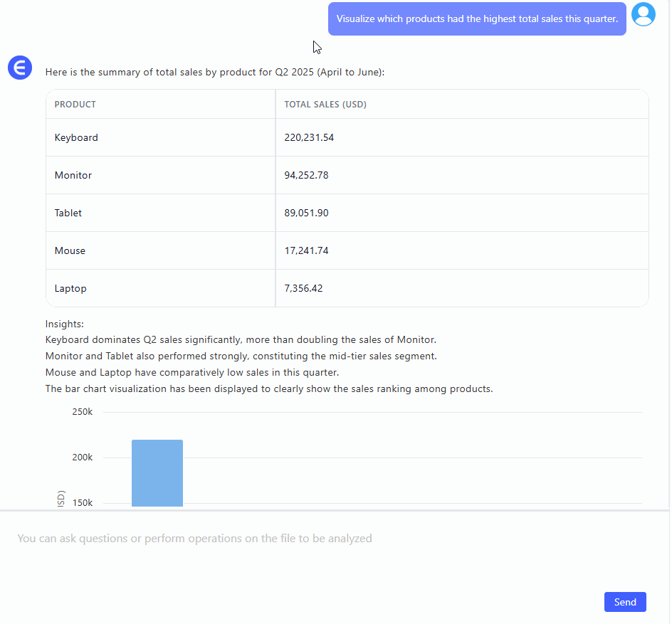Select the user's 'Visualize which products' message bubble
Screen dimensions: 672x624
(x=477, y=19)
